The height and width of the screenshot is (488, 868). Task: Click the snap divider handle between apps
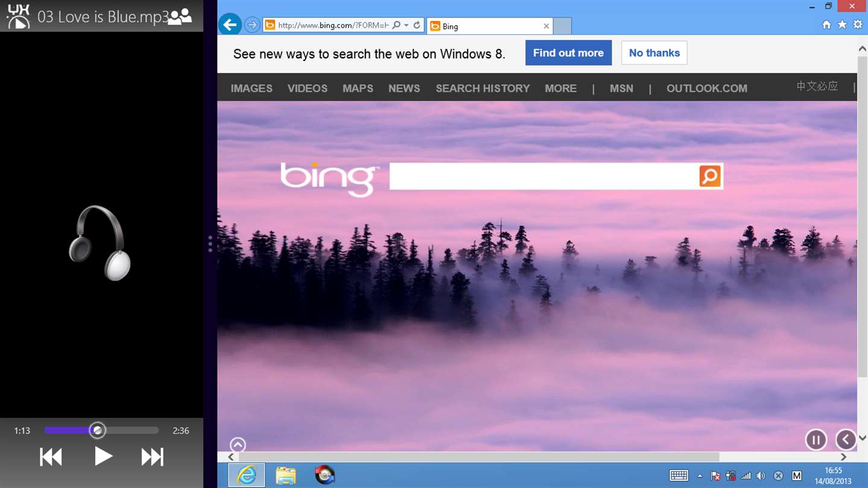210,243
